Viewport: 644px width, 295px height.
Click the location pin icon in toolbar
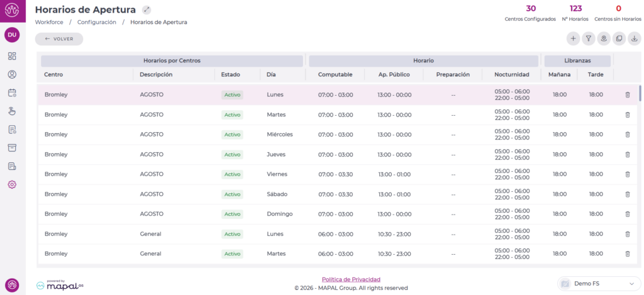(604, 39)
